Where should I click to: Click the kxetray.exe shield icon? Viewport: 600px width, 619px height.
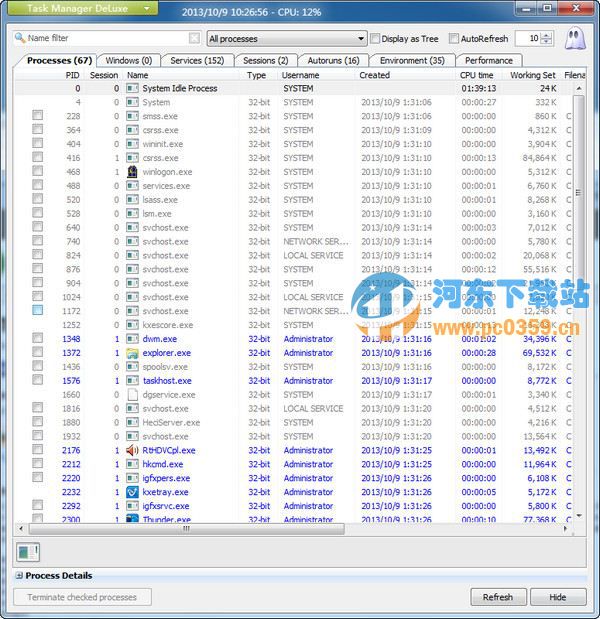[x=132, y=492]
